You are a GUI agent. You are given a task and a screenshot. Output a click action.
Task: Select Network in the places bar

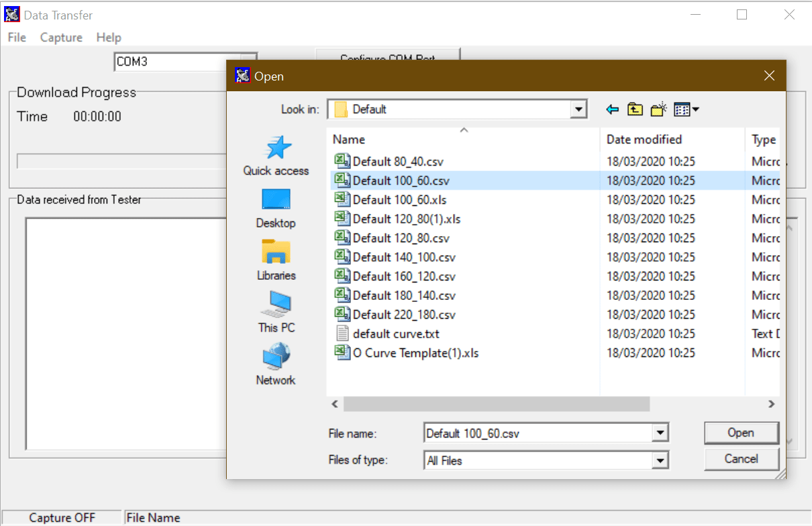click(276, 365)
